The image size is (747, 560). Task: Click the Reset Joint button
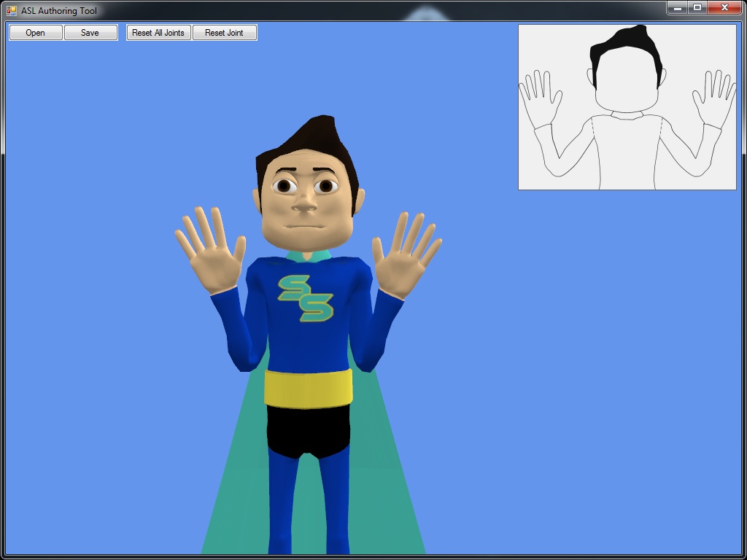tap(224, 33)
